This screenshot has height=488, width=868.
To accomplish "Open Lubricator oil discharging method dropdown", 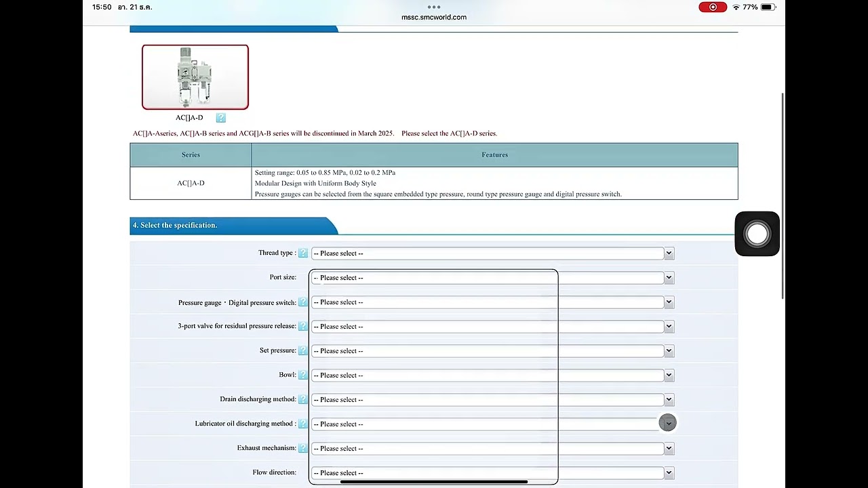I will point(492,424).
